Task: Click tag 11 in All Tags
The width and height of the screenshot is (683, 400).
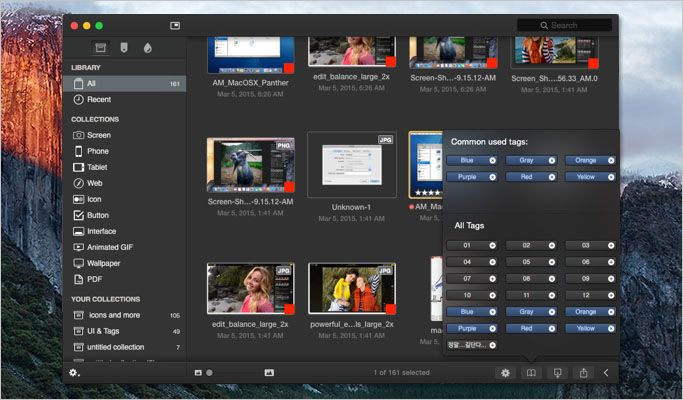Action: [x=531, y=295]
